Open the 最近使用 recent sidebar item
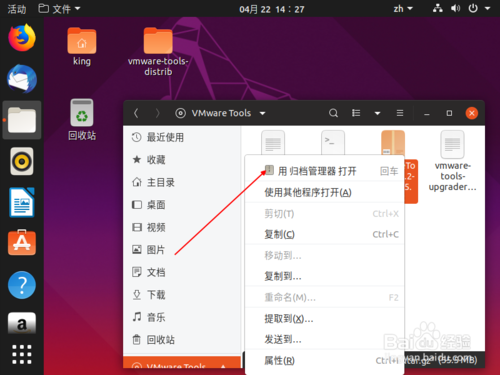Image resolution: width=500 pixels, height=375 pixels. [182, 137]
